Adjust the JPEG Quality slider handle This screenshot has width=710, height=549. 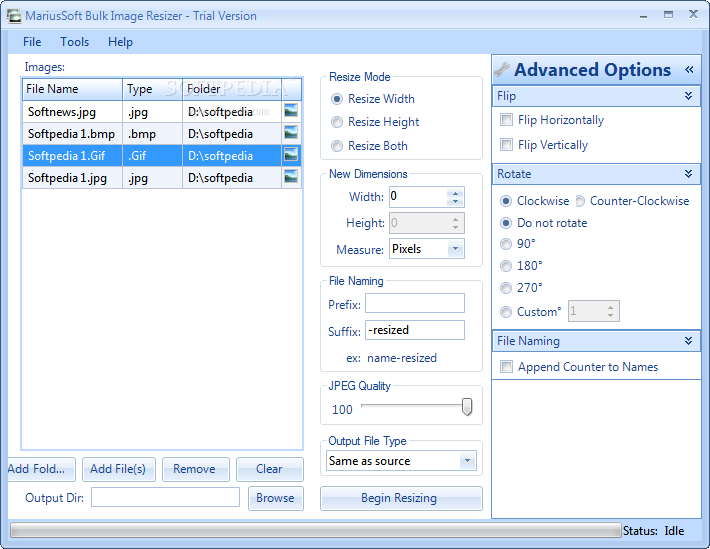point(467,406)
